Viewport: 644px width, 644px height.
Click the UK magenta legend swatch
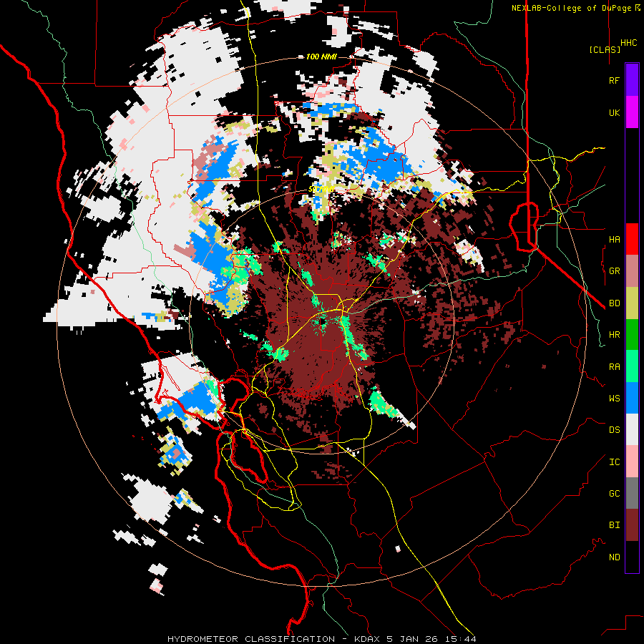632,112
